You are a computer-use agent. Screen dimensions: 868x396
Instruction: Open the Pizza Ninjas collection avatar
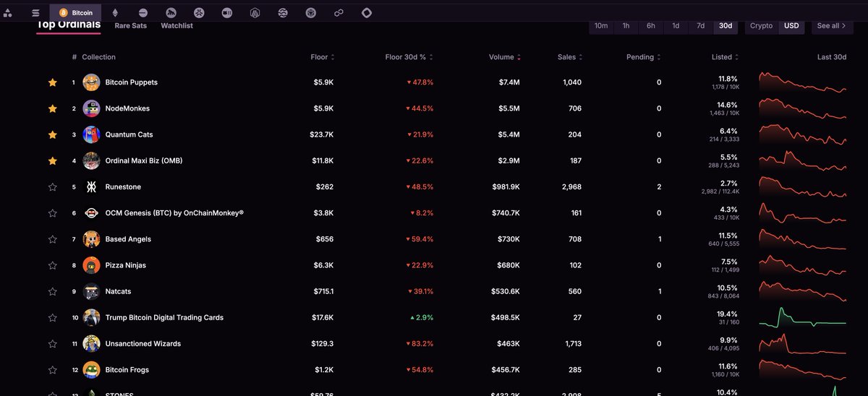point(91,265)
